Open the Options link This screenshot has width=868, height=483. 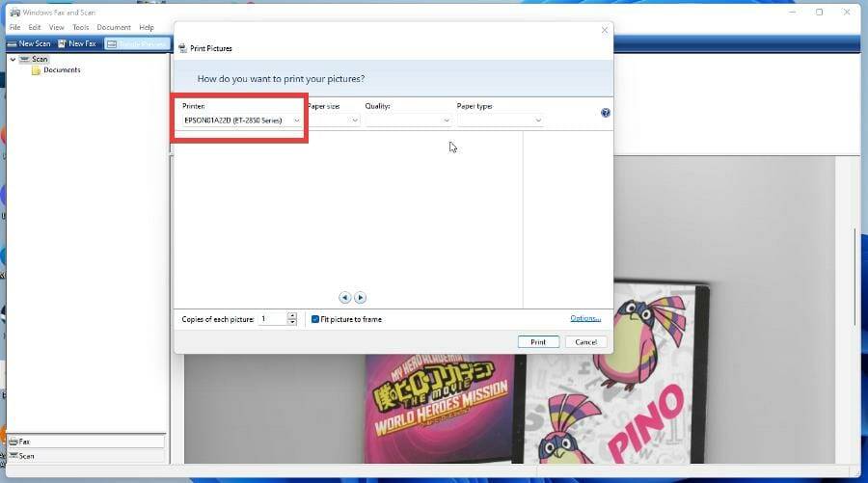585,318
